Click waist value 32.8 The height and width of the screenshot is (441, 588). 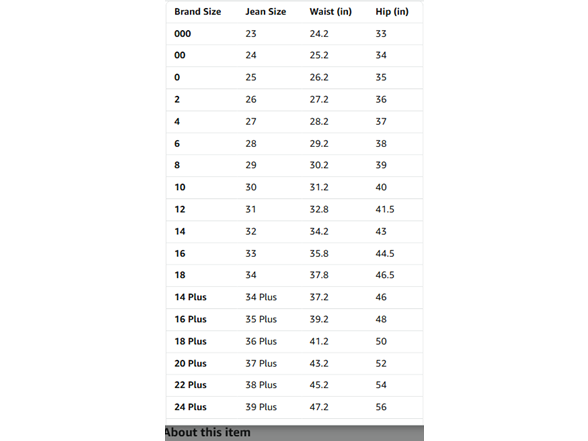coord(319,209)
